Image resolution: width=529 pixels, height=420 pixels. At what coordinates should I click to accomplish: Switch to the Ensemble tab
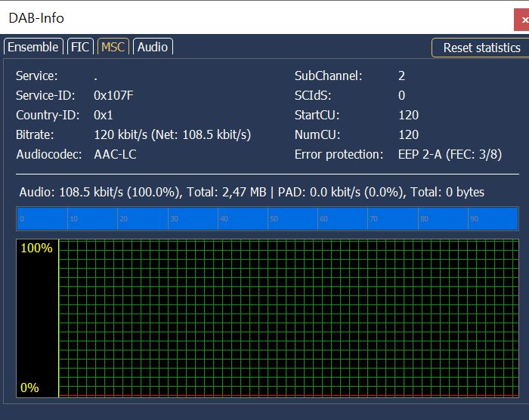32,47
